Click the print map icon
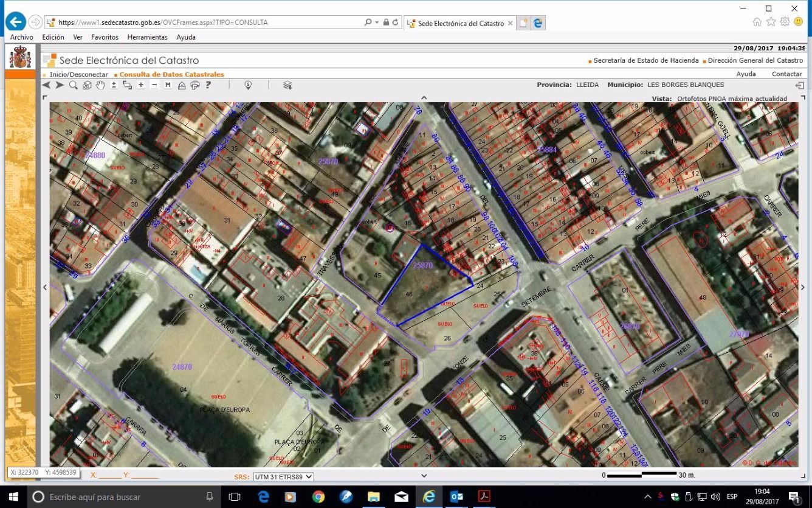Screen dimensions: 812x508 click(x=195, y=85)
